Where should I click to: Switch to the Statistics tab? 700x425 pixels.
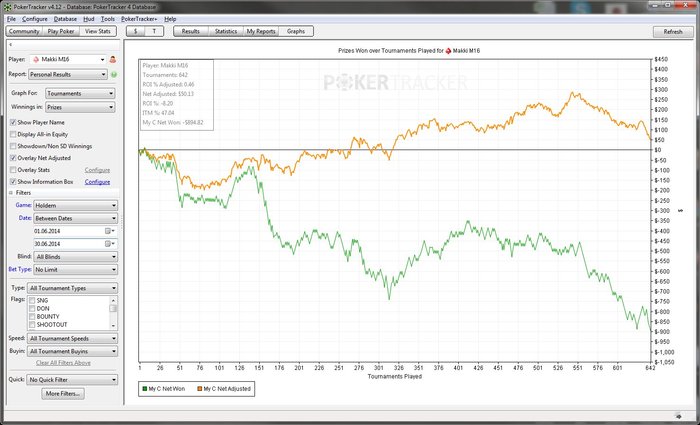(226, 31)
